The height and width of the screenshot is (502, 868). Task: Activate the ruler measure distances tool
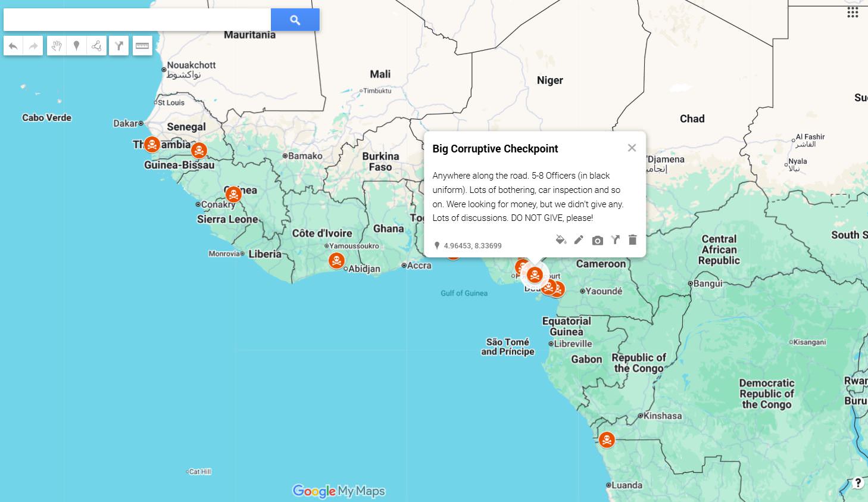[142, 46]
